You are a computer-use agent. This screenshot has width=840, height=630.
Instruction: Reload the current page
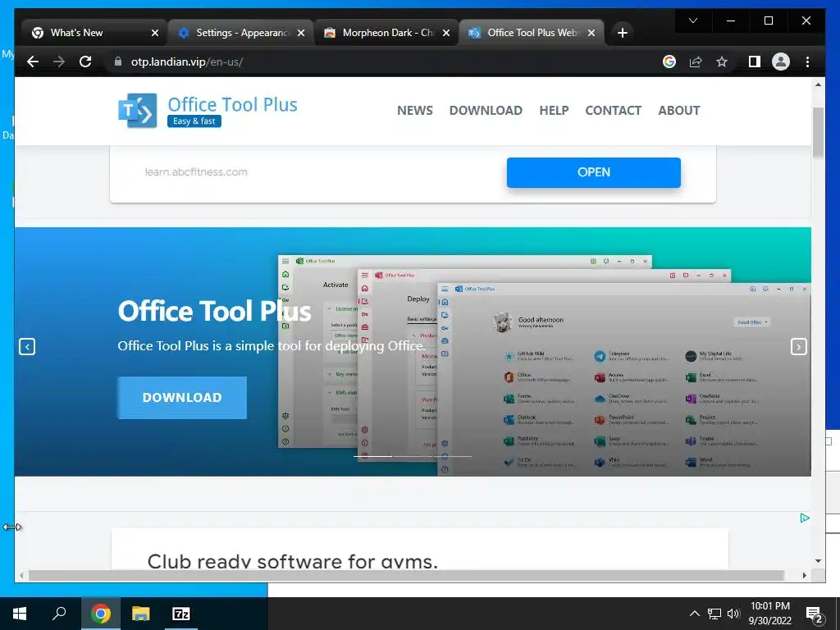point(85,62)
